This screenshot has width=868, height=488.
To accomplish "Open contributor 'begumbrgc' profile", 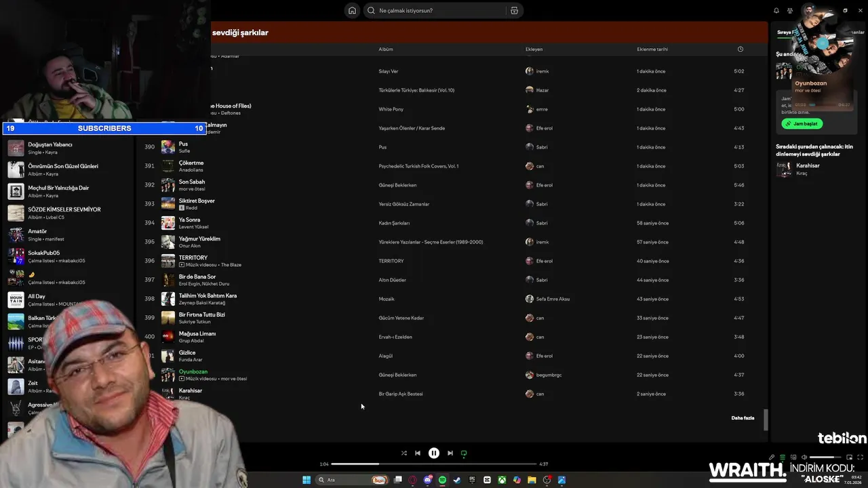I will coord(549,375).
